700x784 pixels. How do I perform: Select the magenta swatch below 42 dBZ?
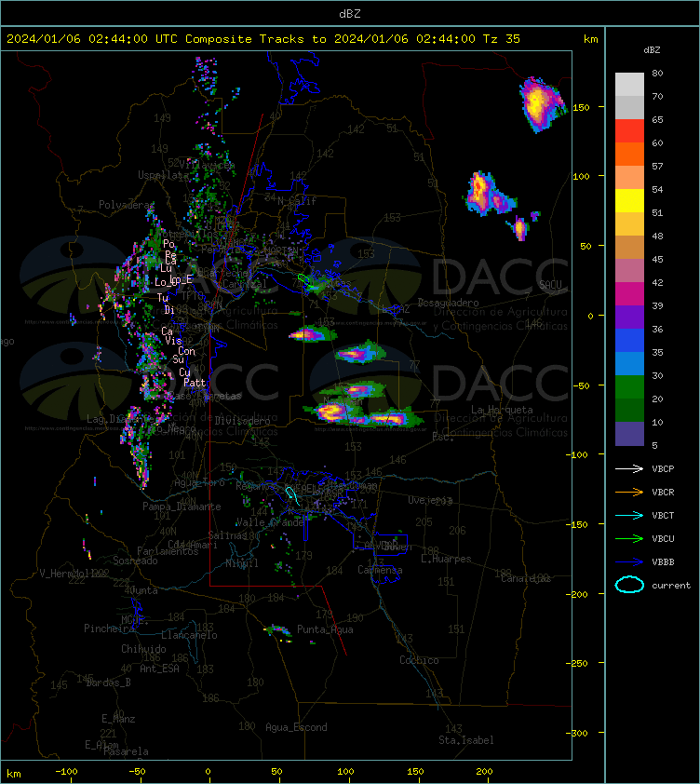(x=629, y=293)
